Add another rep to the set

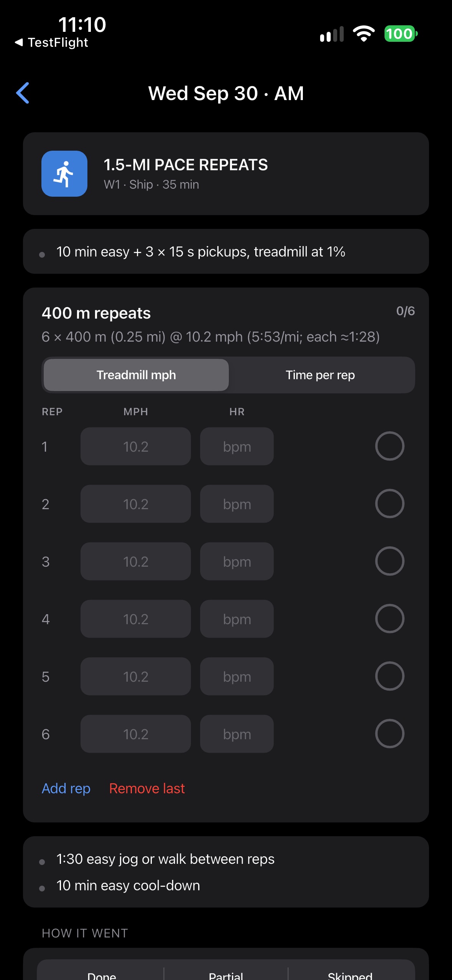(x=66, y=788)
